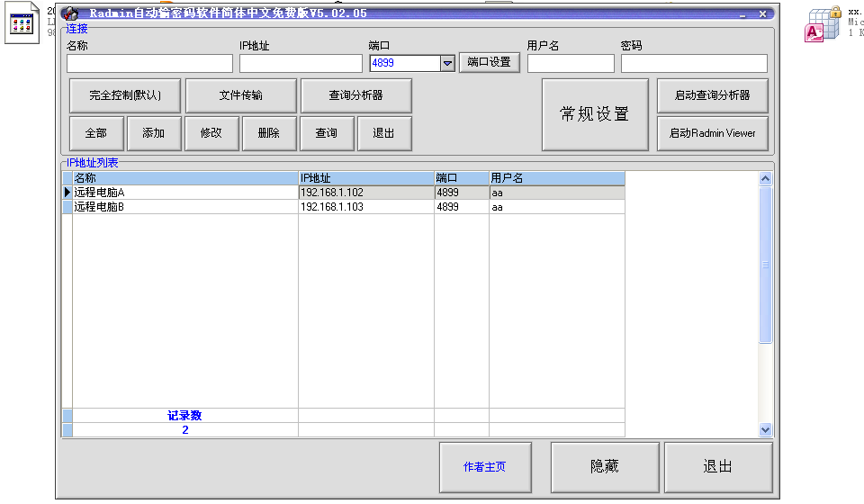The height and width of the screenshot is (504, 864).
Task: Click the IP cell 192.168.1.102
Action: point(366,193)
